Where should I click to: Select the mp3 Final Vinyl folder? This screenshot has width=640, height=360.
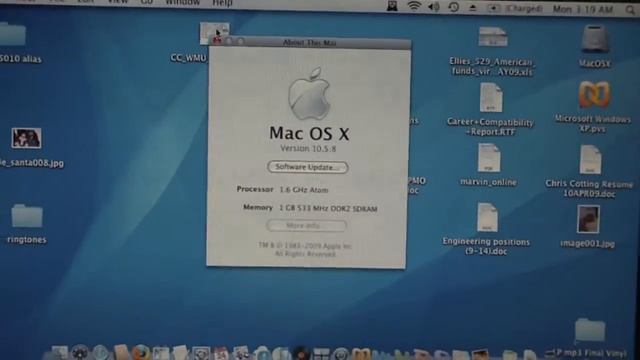[x=590, y=331]
